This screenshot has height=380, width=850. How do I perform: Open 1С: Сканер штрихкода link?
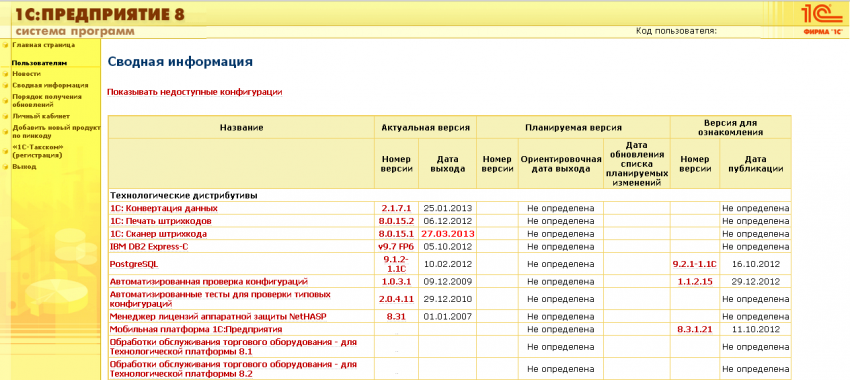tap(158, 234)
